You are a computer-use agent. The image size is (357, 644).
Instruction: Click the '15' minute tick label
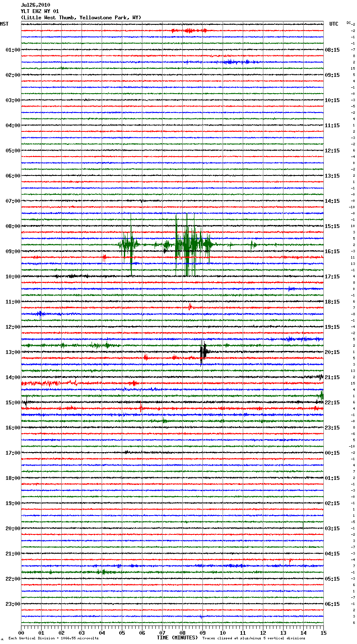click(x=323, y=633)
